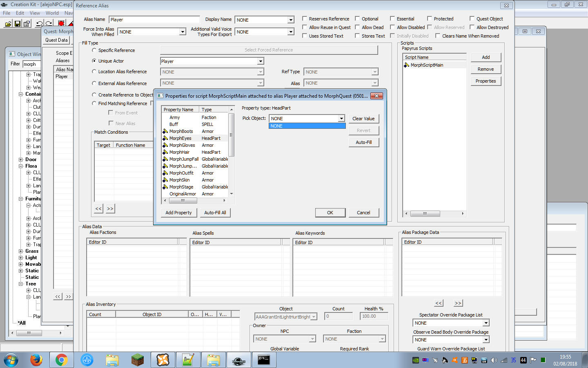Click into the Alias Name field
This screenshot has height=368, width=588.
pos(154,20)
